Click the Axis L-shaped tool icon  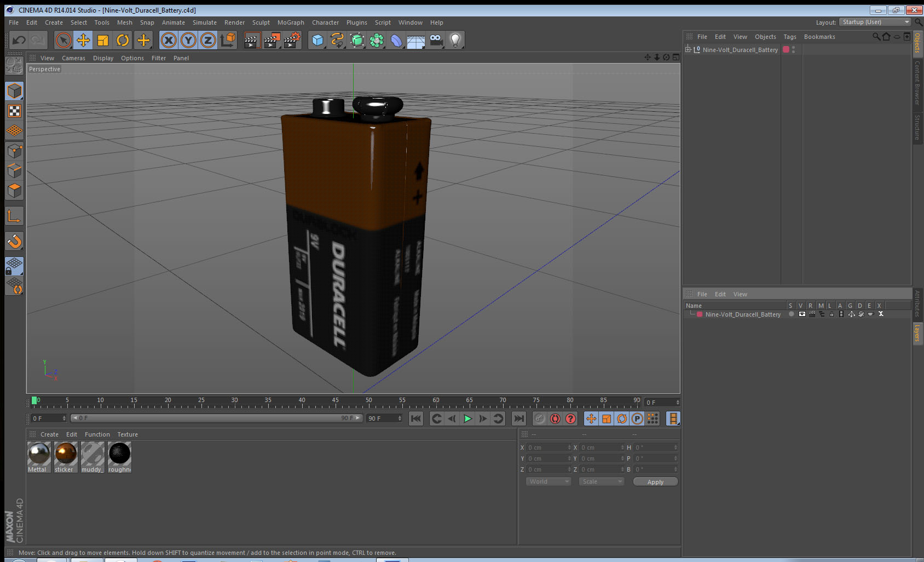point(14,216)
